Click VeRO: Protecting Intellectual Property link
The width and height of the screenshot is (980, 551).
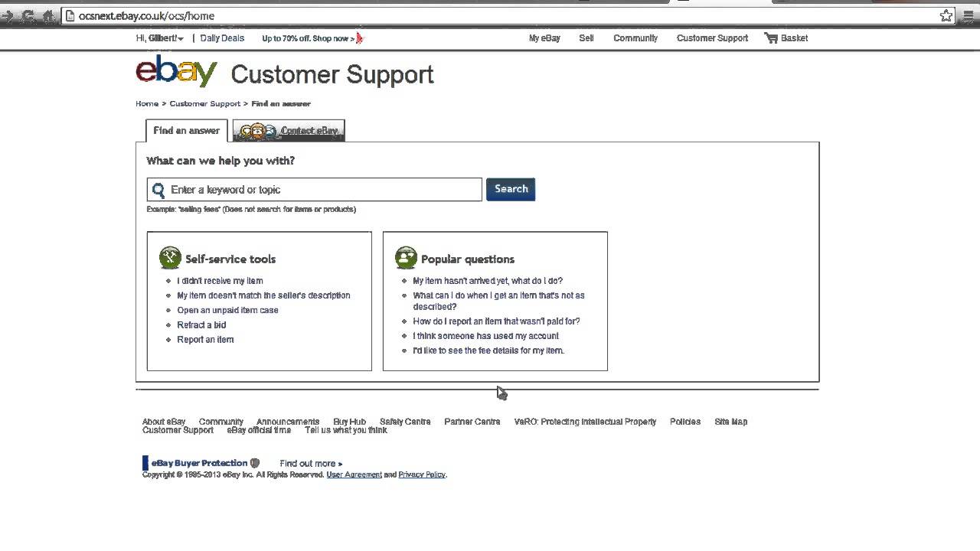pos(585,422)
